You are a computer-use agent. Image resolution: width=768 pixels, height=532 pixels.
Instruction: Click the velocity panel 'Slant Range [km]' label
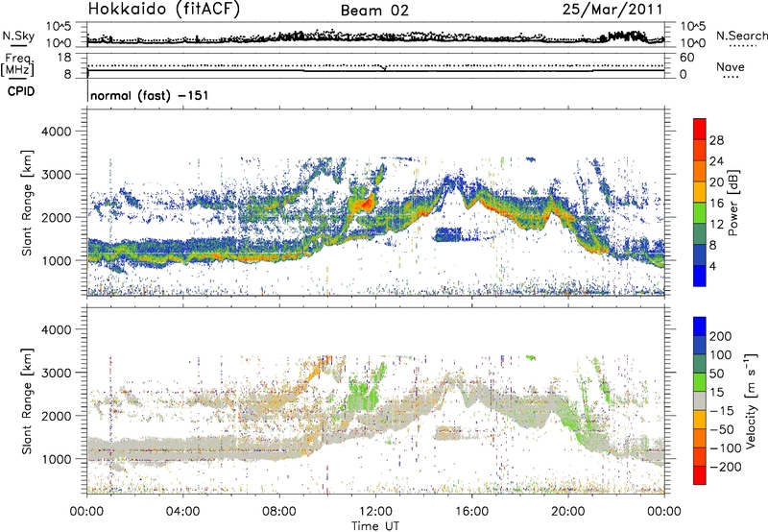(28, 400)
